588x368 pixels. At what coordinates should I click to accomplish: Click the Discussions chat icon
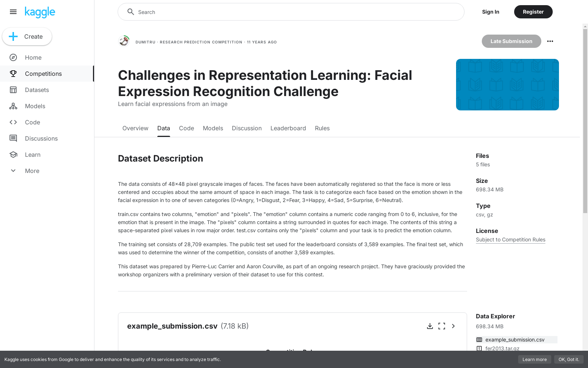pos(13,138)
